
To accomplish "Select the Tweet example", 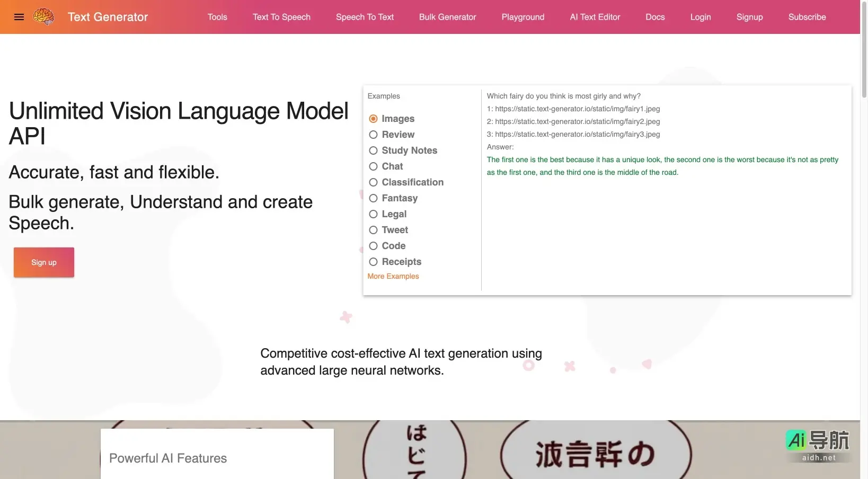I will click(374, 229).
